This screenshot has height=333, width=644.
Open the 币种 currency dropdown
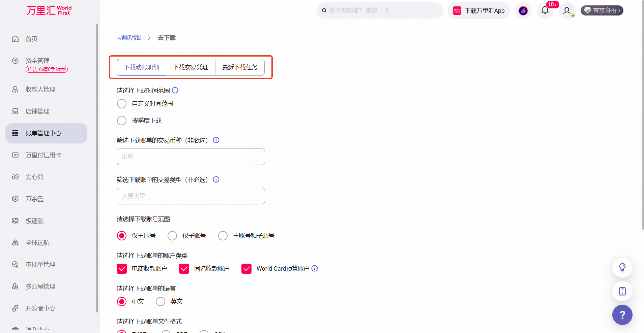pos(191,157)
